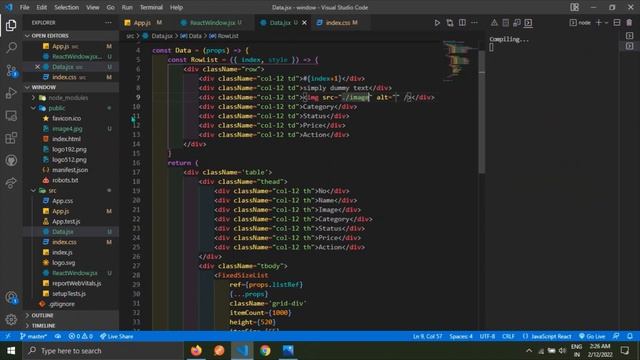Kill the terminal with trash icon
This screenshot has height=360, width=640.
(629, 23)
